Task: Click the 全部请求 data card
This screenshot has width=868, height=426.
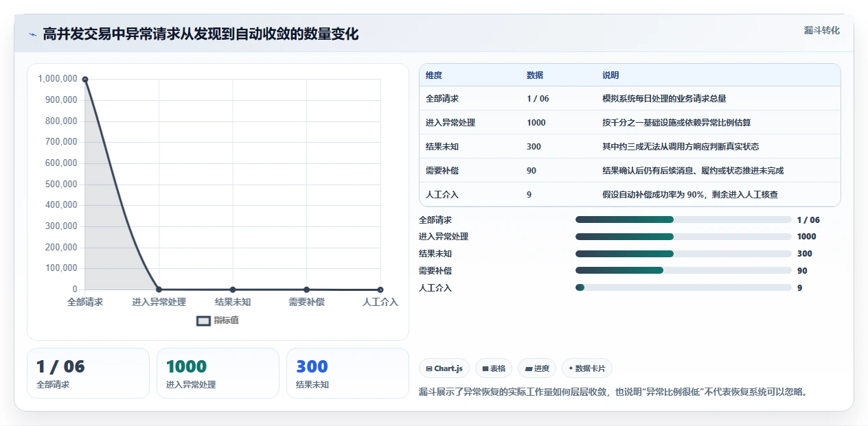Action: tap(88, 373)
